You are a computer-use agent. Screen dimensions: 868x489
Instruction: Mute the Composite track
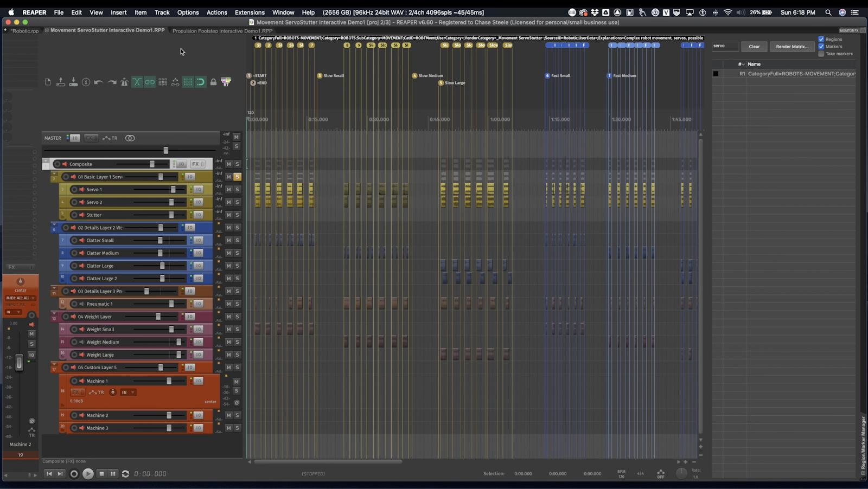229,164
